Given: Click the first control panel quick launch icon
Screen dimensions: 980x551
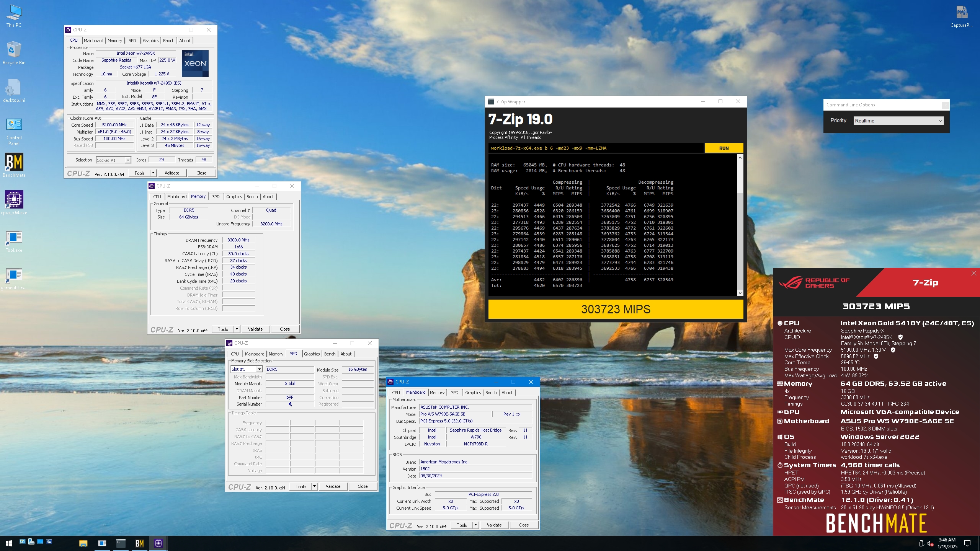Looking at the screenshot, I should click(23, 541).
